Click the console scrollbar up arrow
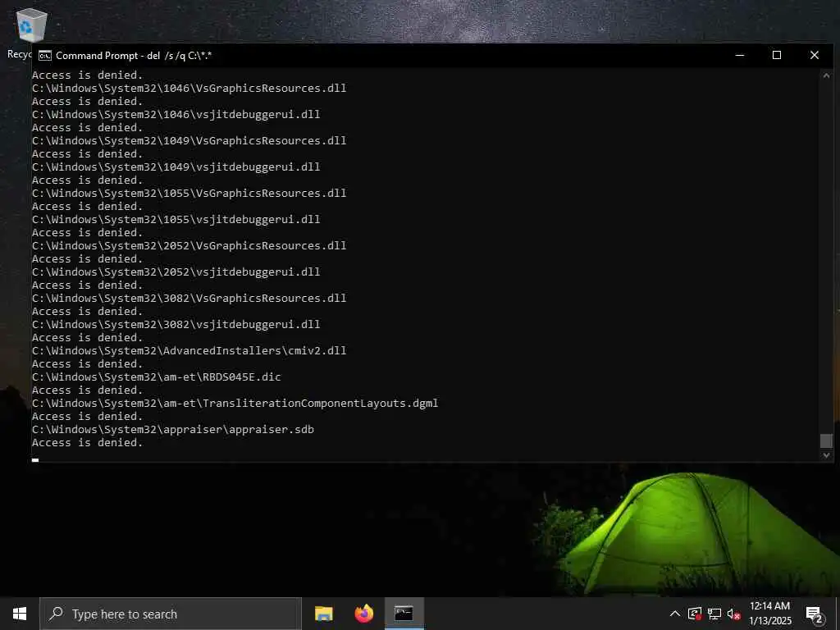840x630 pixels. point(826,75)
